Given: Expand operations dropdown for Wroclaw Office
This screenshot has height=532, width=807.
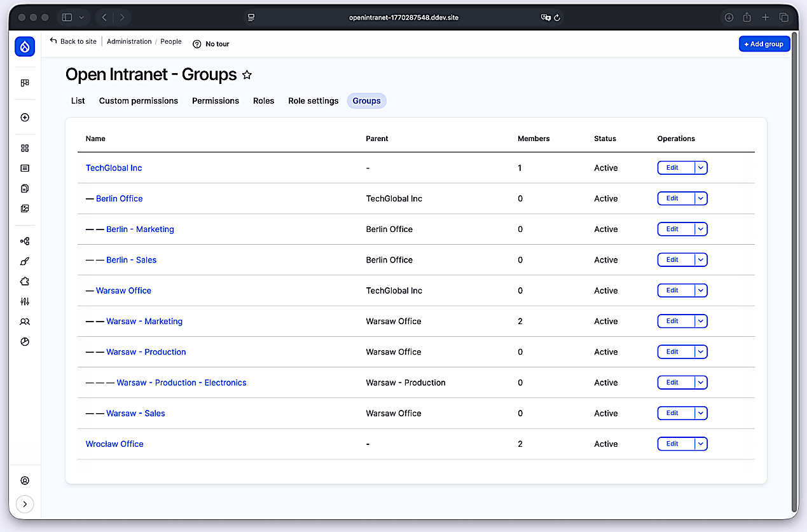Looking at the screenshot, I should [701, 444].
